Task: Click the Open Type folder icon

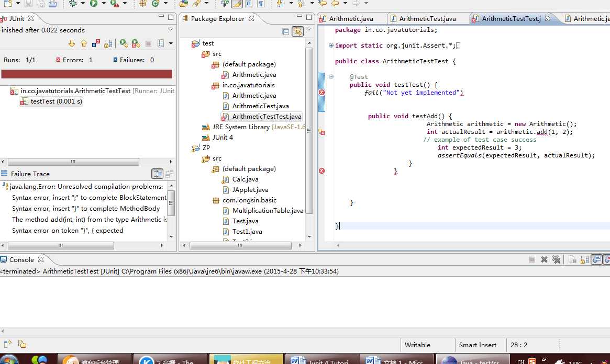Action: coord(184,4)
